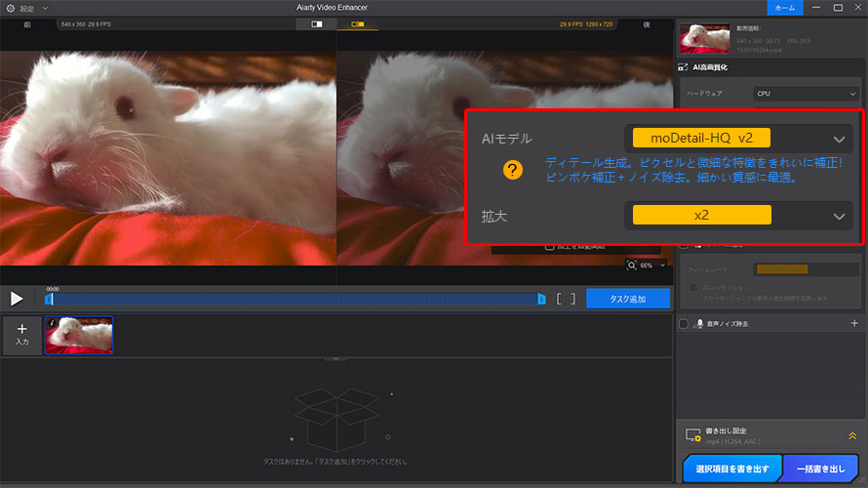Minimize the Aiarty Video Enhancer window
This screenshot has width=868, height=488.
(816, 8)
